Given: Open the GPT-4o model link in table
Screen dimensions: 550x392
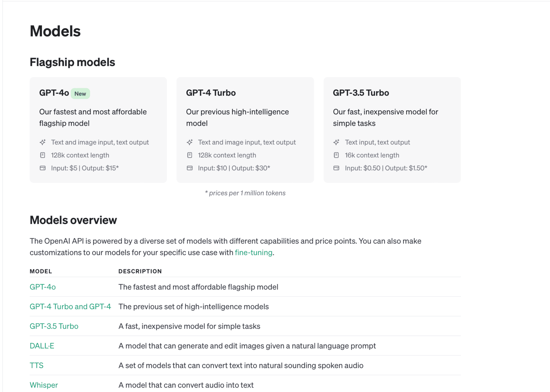Looking at the screenshot, I should point(43,287).
